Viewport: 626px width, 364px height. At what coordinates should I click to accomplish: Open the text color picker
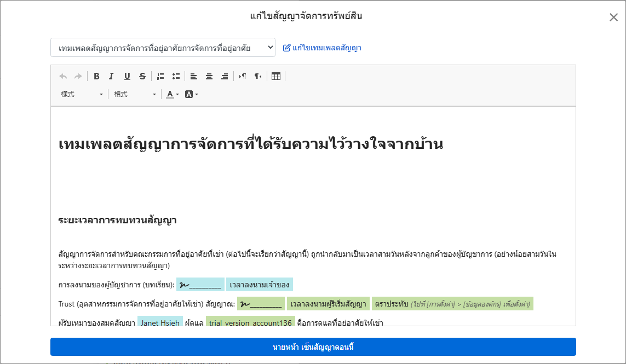173,94
